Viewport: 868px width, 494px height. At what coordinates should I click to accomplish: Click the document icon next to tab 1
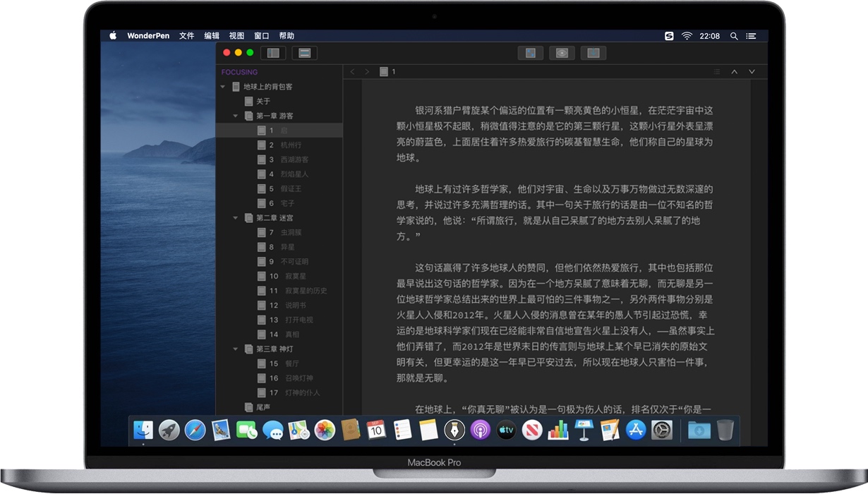tap(384, 71)
